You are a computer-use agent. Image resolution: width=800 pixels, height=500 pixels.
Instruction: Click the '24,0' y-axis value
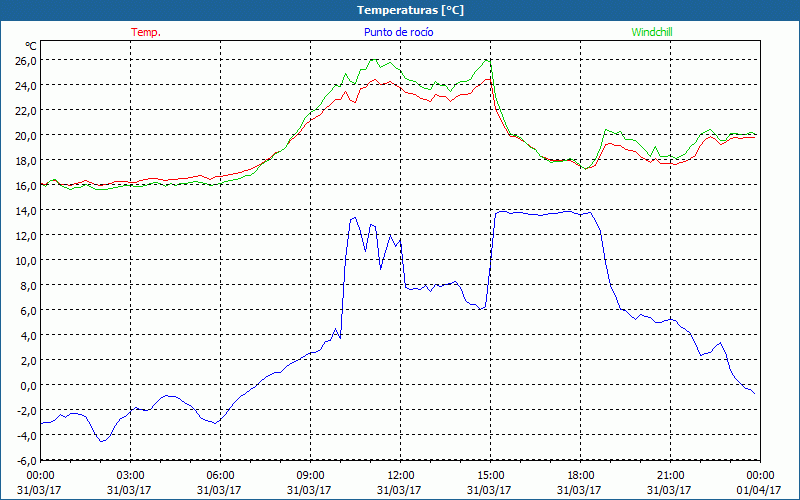[26, 86]
